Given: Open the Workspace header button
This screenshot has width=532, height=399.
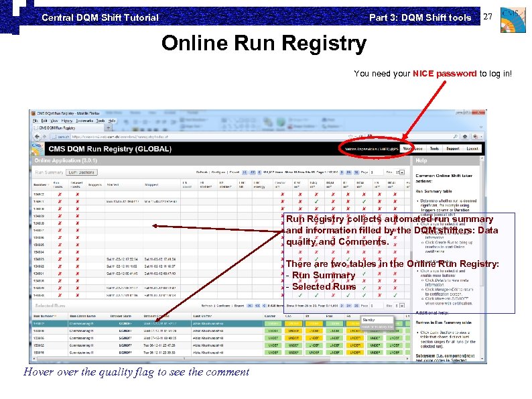Looking at the screenshot, I should click(x=412, y=149).
